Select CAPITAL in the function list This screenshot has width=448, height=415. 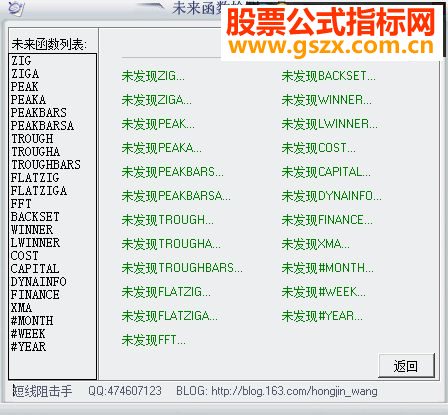pos(35,269)
